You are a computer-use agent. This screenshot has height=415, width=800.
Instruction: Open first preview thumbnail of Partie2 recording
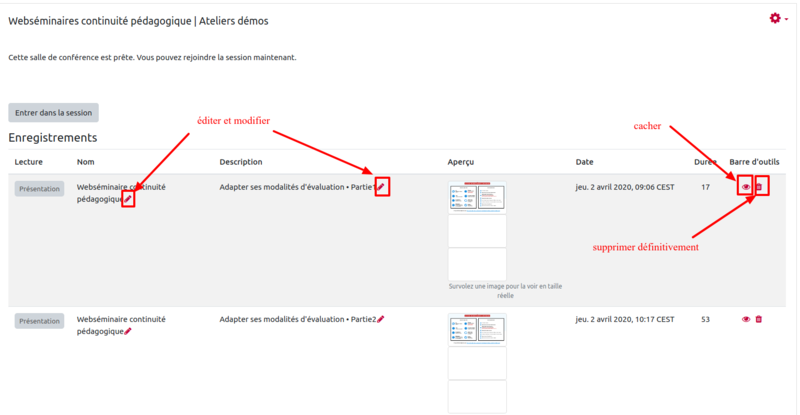477,329
